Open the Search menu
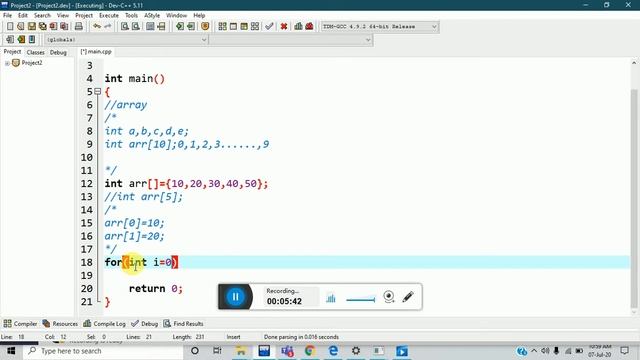Viewport: 640px width, 360px height. (x=42, y=16)
